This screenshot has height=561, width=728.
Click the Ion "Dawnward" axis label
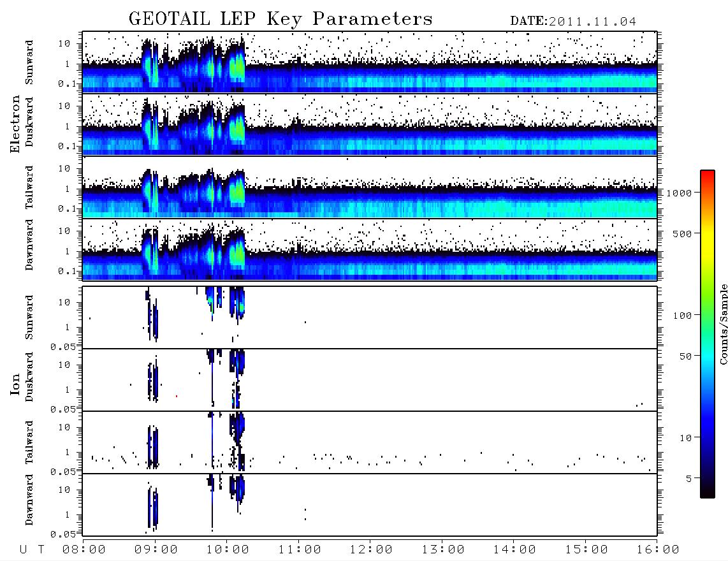(x=29, y=499)
